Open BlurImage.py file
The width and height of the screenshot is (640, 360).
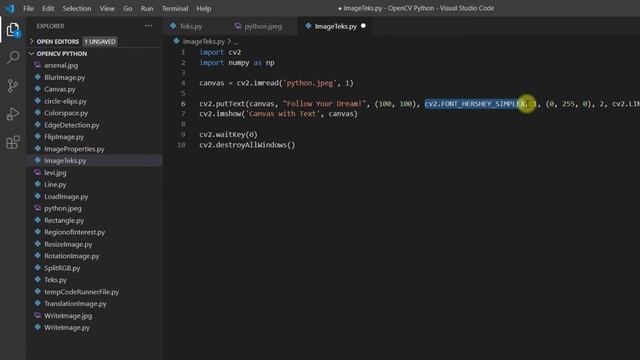64,77
